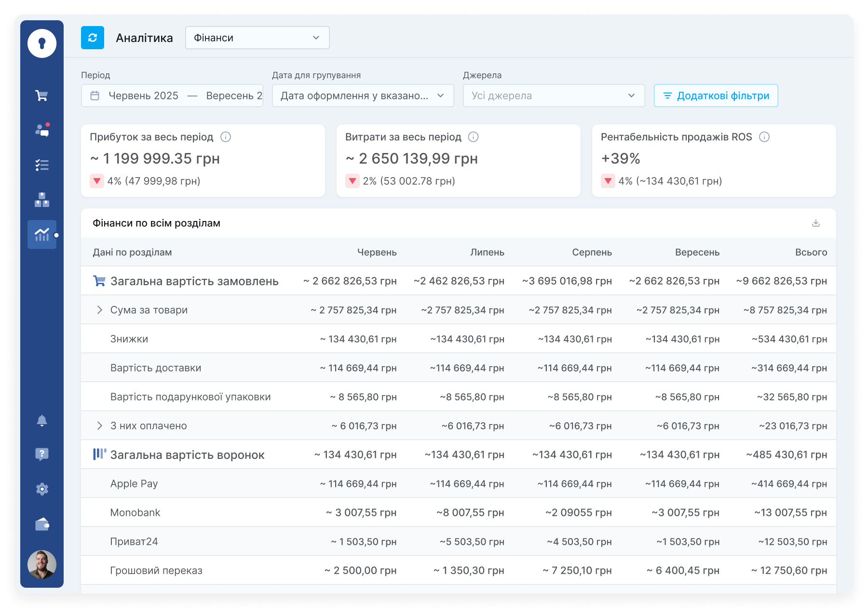Open the tasks checklist sidebar icon
868x608 pixels.
[42, 165]
